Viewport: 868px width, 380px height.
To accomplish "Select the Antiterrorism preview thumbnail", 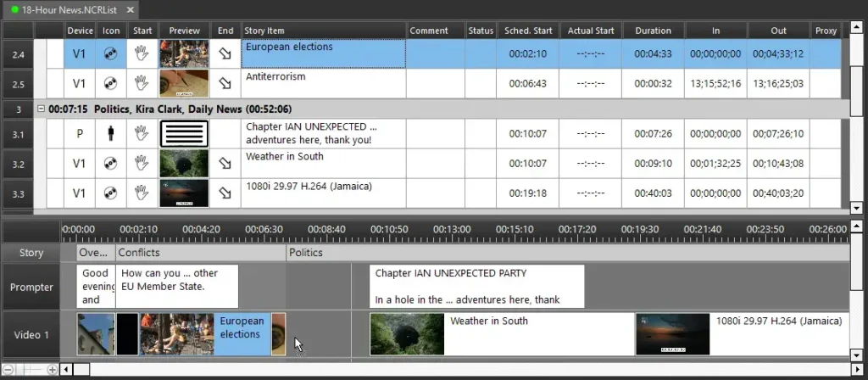I will 184,84.
